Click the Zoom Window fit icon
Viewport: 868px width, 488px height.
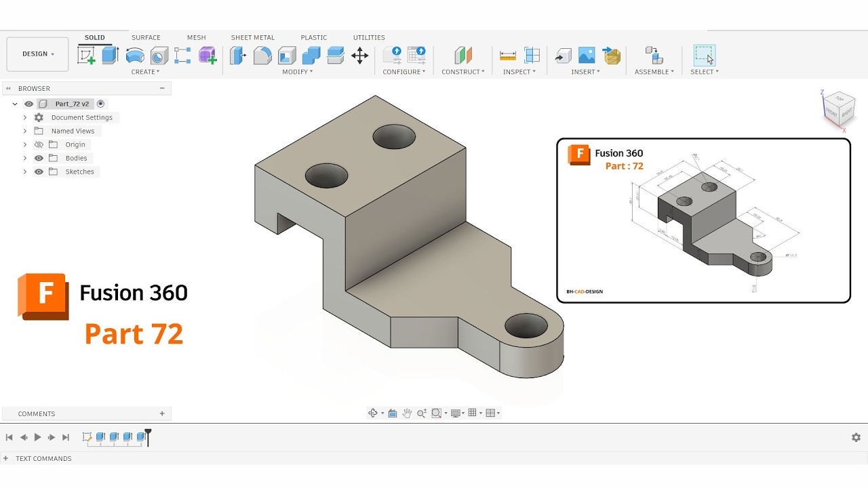436,413
